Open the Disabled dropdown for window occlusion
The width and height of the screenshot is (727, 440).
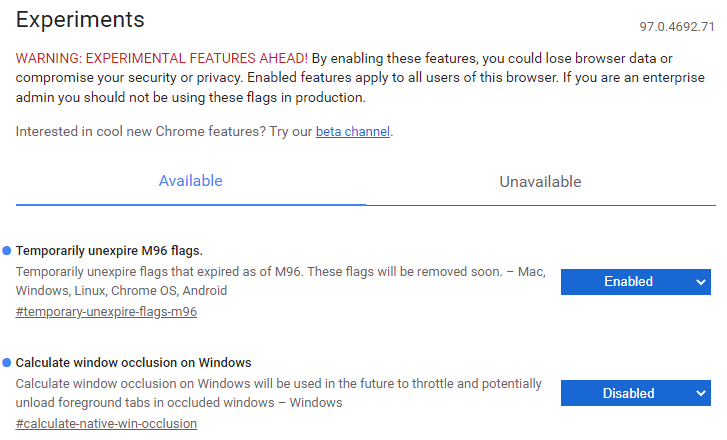pyautogui.click(x=628, y=394)
